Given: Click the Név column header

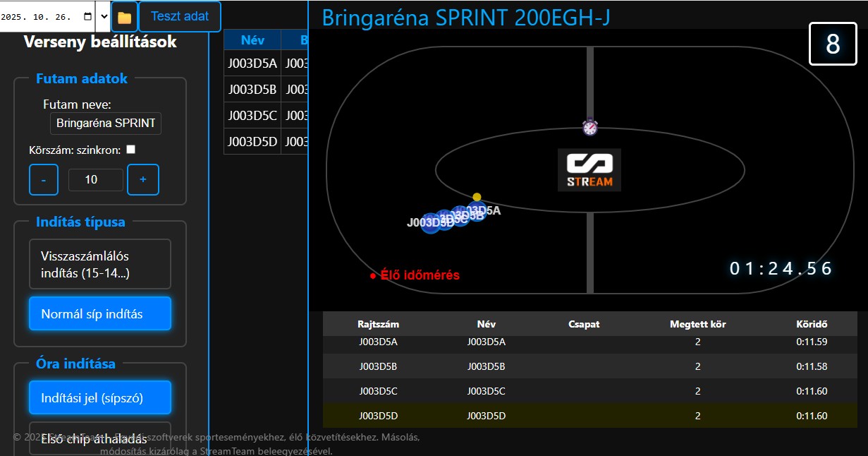Looking at the screenshot, I should click(x=252, y=40).
